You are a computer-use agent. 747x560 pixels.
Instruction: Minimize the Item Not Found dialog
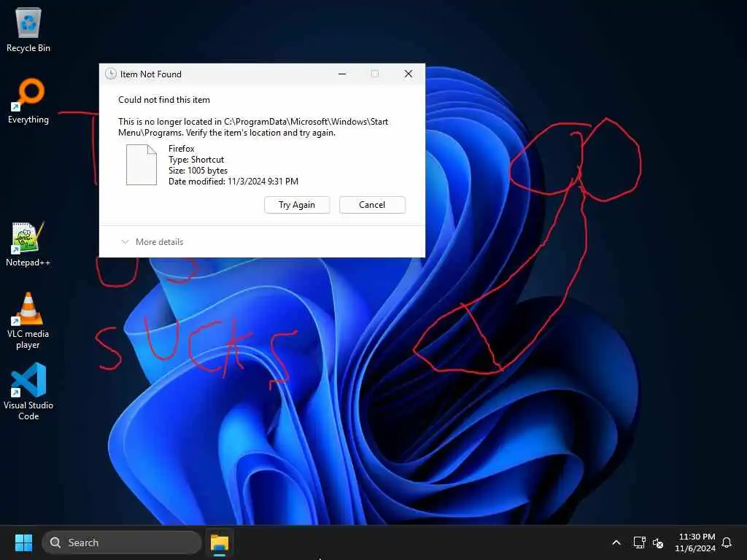pyautogui.click(x=342, y=74)
